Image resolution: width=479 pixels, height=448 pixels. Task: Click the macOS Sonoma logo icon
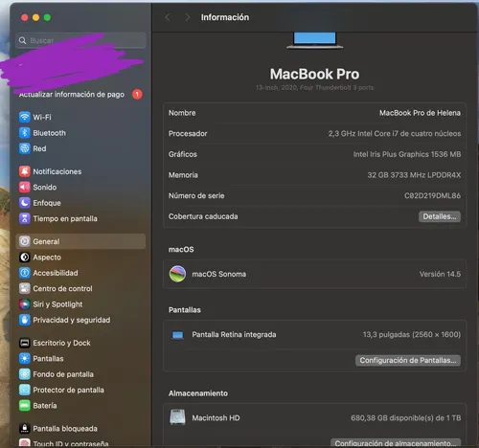177,274
